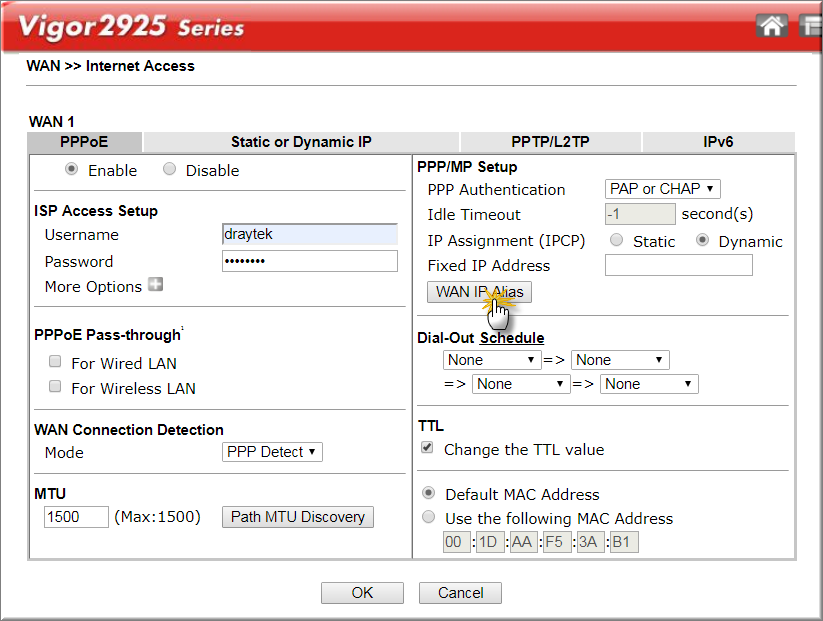Choose Dynamic IP assignment

pos(702,240)
